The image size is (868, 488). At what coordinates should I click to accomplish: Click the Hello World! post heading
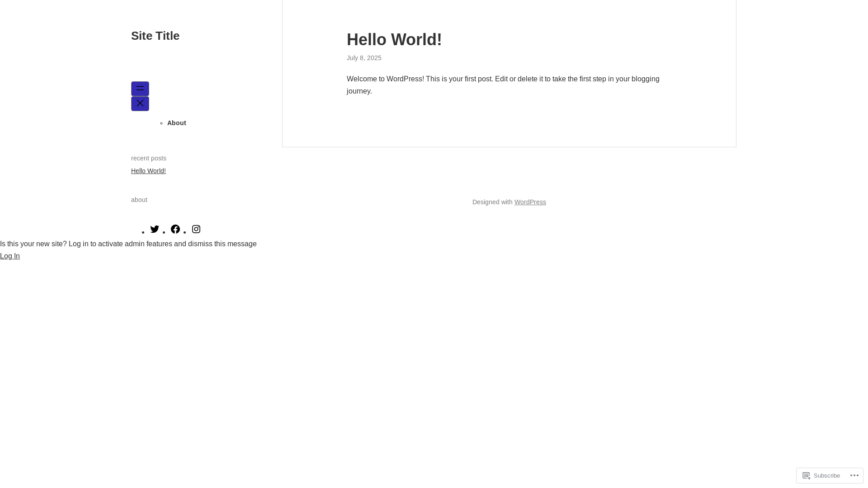394,40
